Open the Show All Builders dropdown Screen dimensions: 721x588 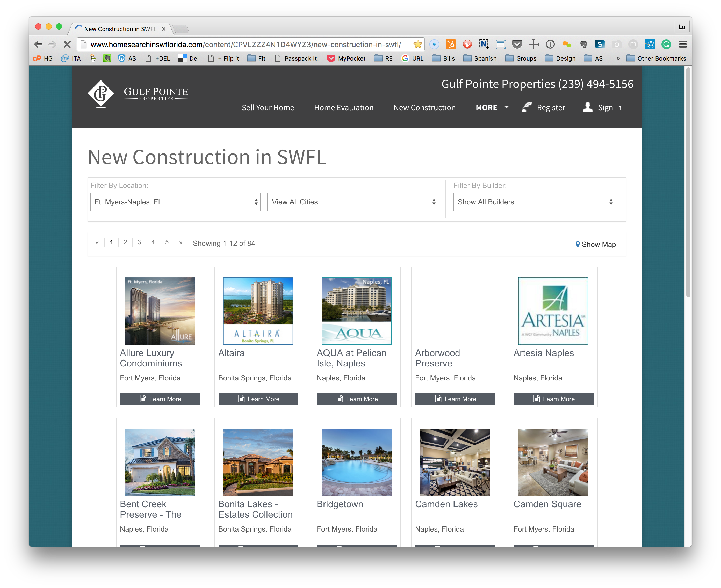tap(533, 202)
